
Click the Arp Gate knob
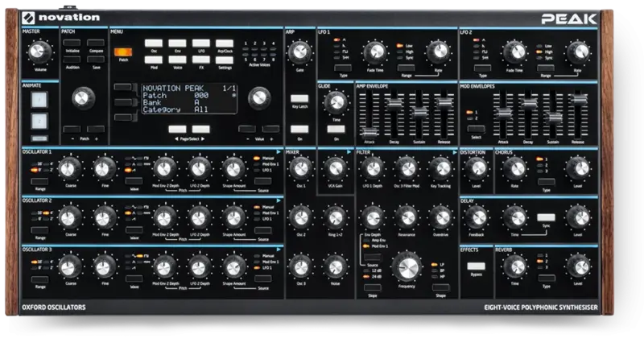pos(299,52)
